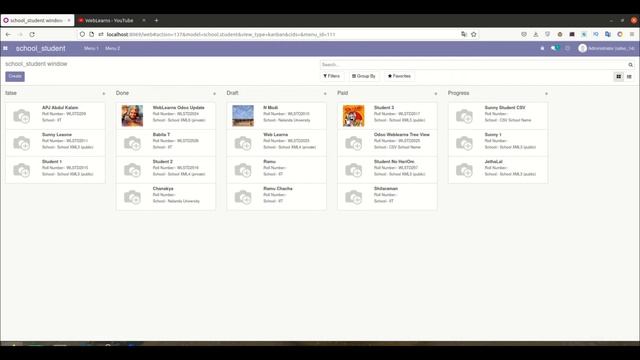Close the WebLearns YouTube tab
640x360 pixels.
click(x=144, y=20)
